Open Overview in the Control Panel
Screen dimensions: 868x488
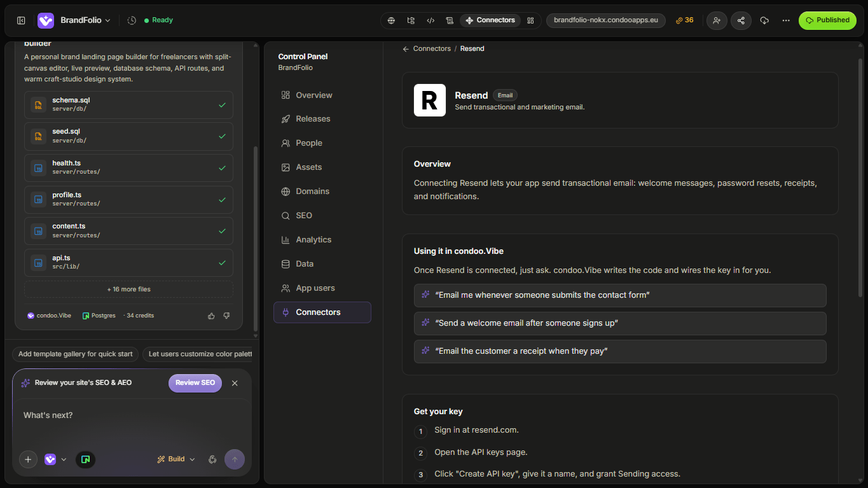[322, 95]
